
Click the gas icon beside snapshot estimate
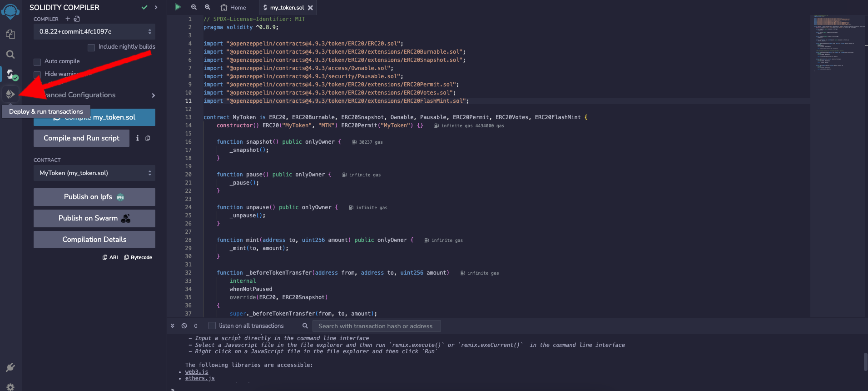354,142
